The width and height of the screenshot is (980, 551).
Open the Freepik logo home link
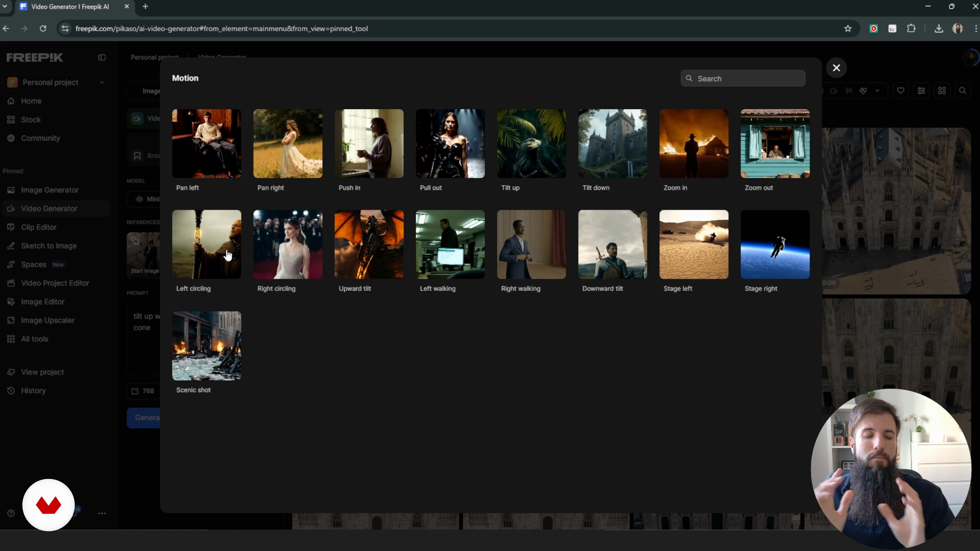pyautogui.click(x=35, y=57)
